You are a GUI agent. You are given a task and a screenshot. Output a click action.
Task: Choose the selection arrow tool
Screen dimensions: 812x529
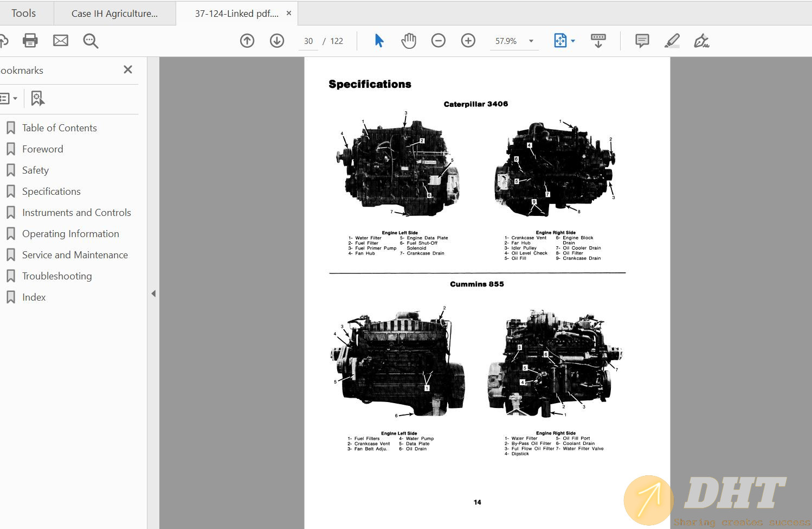pyautogui.click(x=379, y=41)
